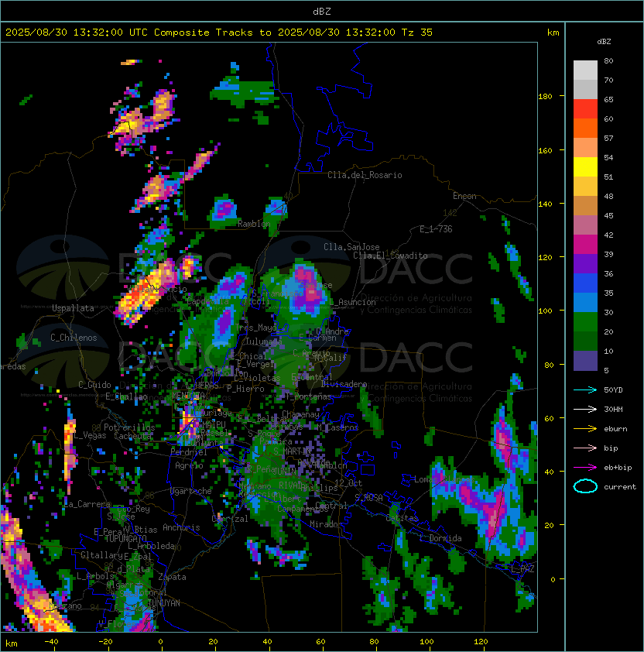Click the '180' tick on the vertical km axis
The height and width of the screenshot is (652, 644).
[545, 97]
